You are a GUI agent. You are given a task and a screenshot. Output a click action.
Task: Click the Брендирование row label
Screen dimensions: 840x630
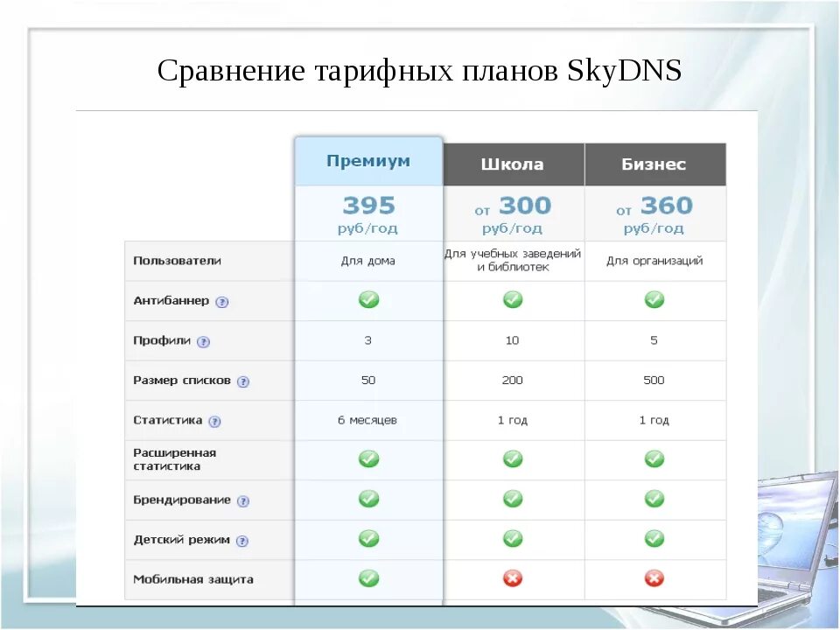(182, 500)
